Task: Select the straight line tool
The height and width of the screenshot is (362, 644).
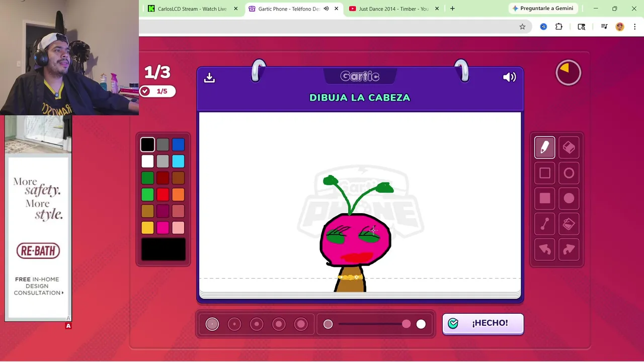Action: [544, 224]
